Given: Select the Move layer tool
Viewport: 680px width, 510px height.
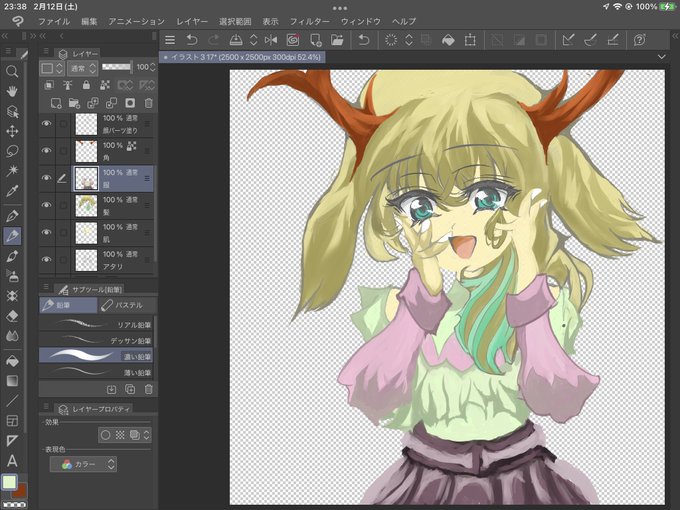Looking at the screenshot, I should point(12,131).
